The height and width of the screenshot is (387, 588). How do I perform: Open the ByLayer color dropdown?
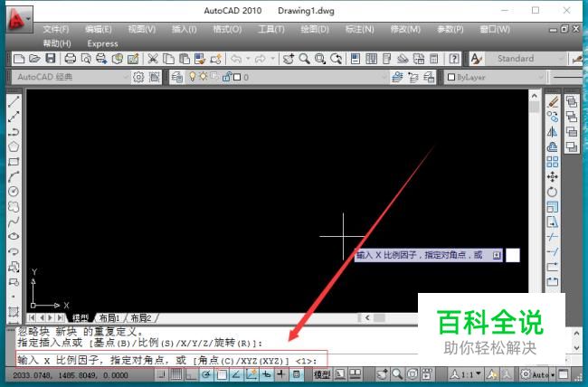click(495, 77)
